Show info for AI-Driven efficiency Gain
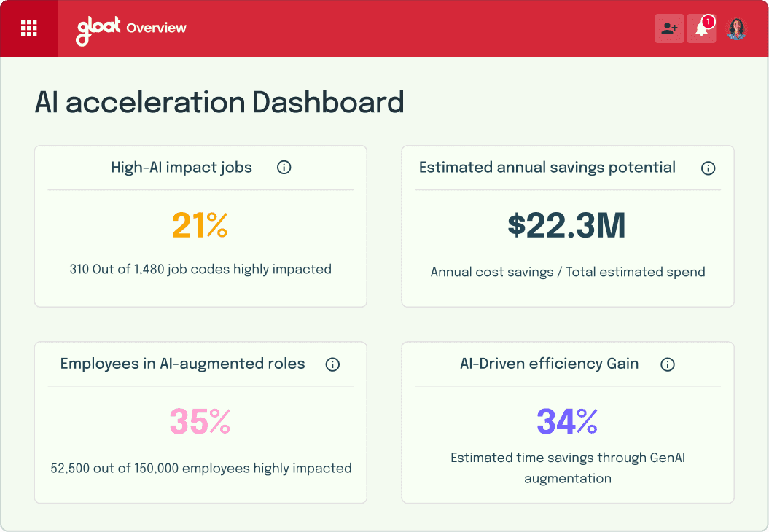 (x=668, y=364)
